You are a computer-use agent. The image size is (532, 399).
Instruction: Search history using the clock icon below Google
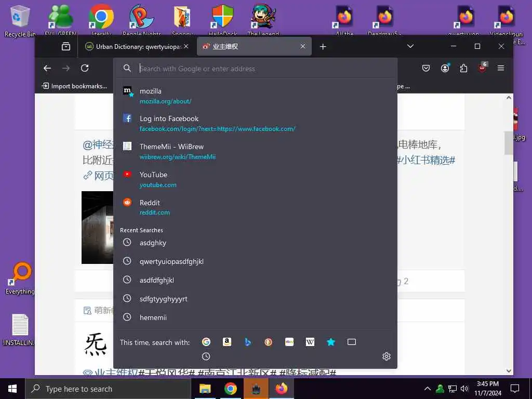click(206, 356)
